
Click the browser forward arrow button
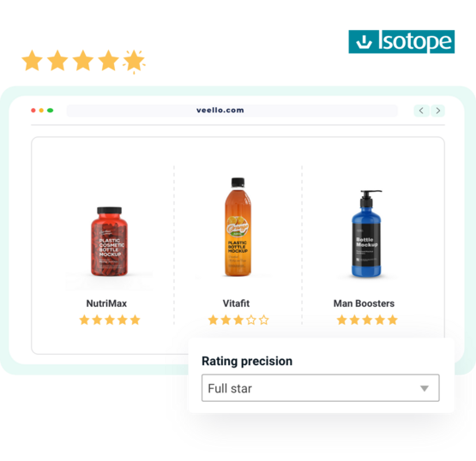pyautogui.click(x=437, y=111)
